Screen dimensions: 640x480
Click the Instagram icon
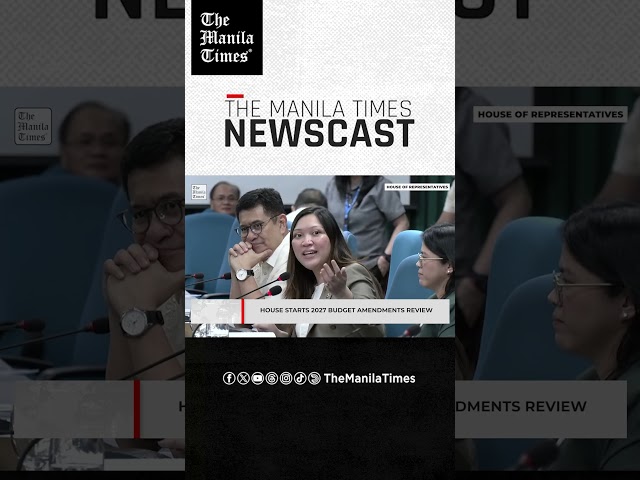click(286, 378)
